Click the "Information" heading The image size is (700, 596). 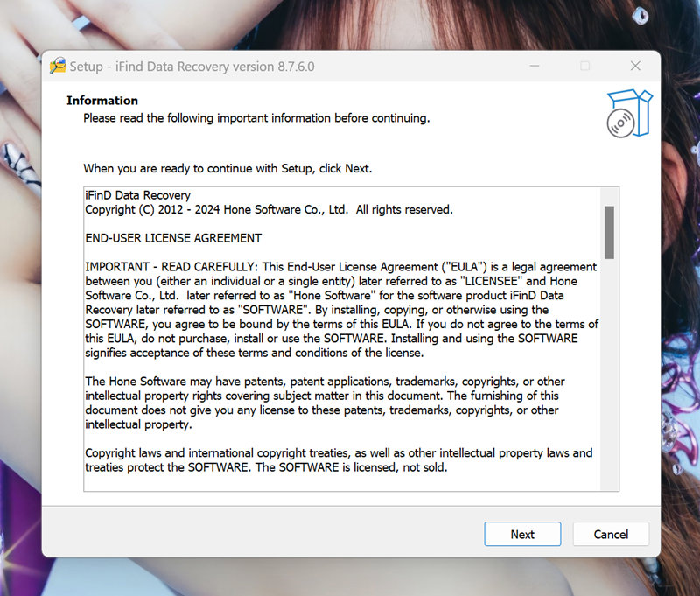(x=102, y=101)
